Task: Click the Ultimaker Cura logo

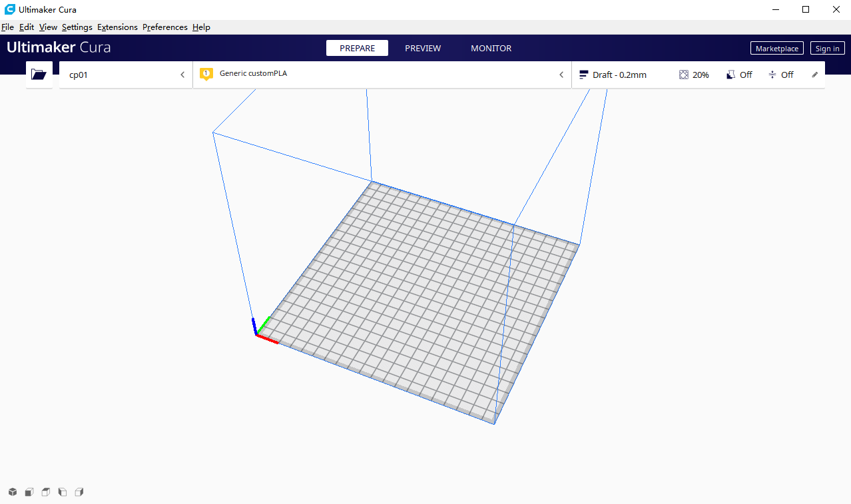Action: pyautogui.click(x=59, y=47)
